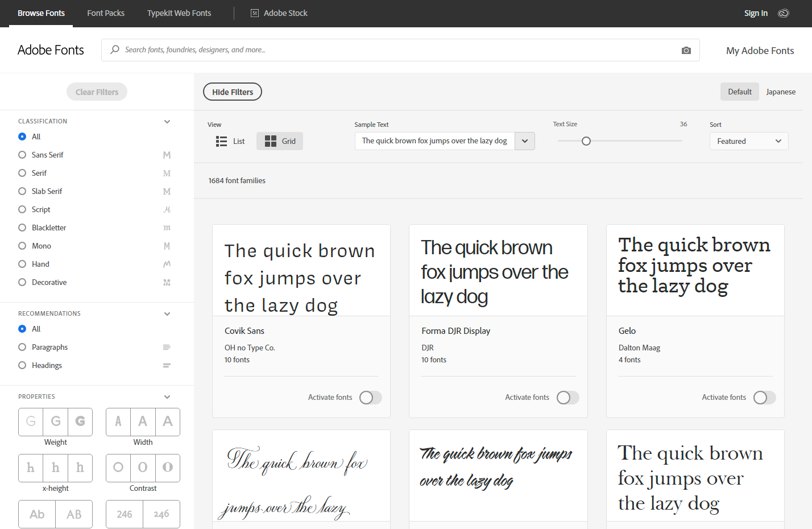Click the magnifying glass search icon
The height and width of the screenshot is (529, 812).
[x=115, y=49]
